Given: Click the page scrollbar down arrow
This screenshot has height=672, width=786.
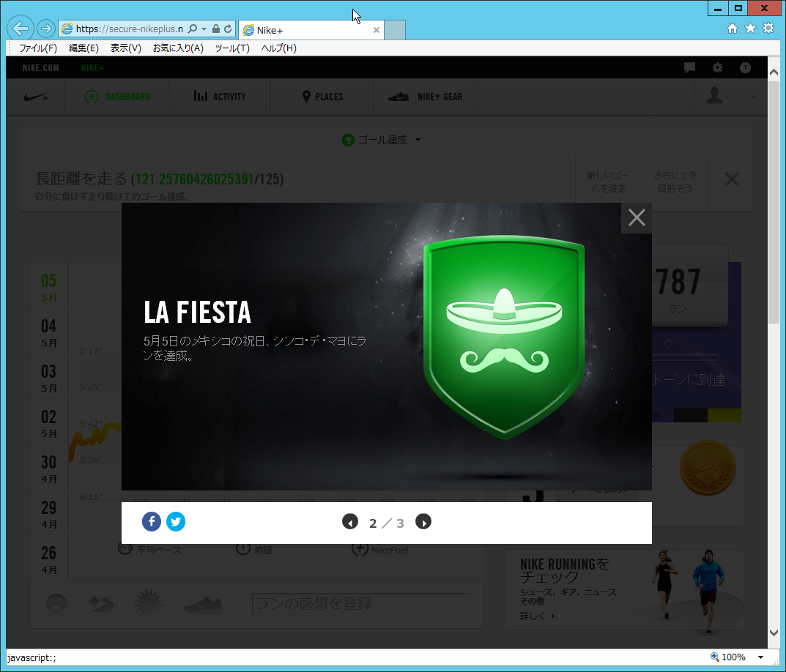Looking at the screenshot, I should point(774,632).
